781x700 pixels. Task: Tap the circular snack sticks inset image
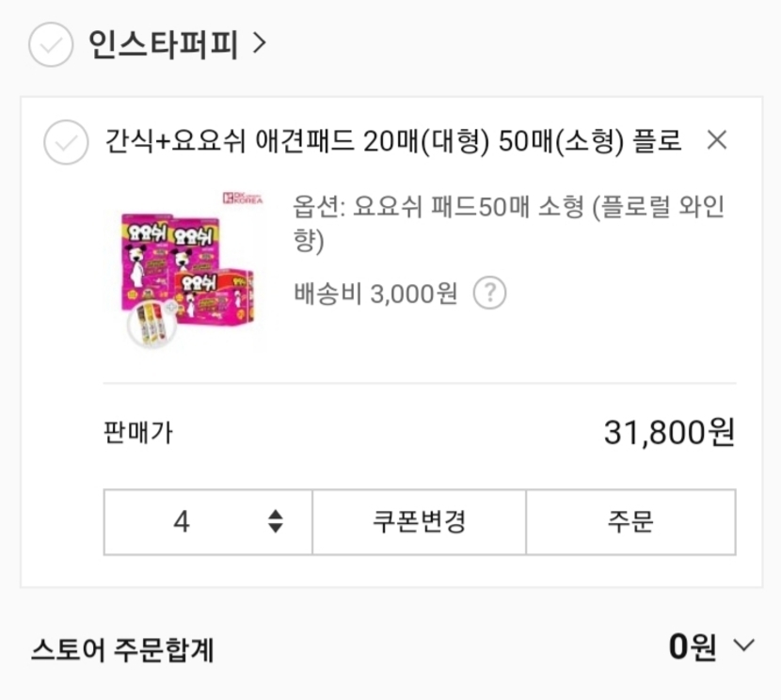click(x=152, y=322)
